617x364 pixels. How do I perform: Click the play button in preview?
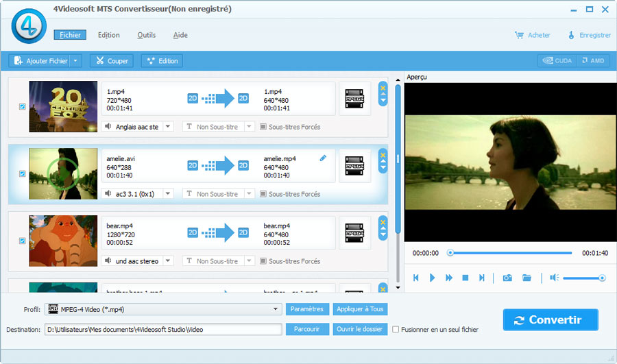tap(432, 278)
